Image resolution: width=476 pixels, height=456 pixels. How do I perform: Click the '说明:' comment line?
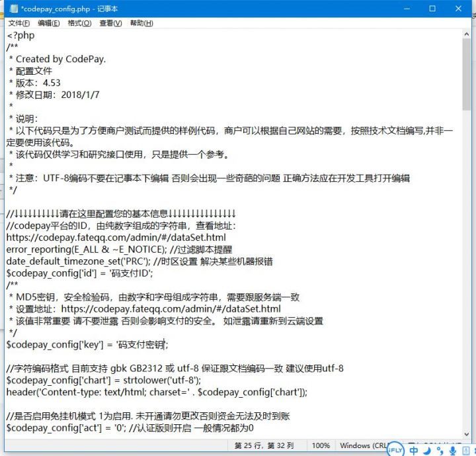(23, 118)
